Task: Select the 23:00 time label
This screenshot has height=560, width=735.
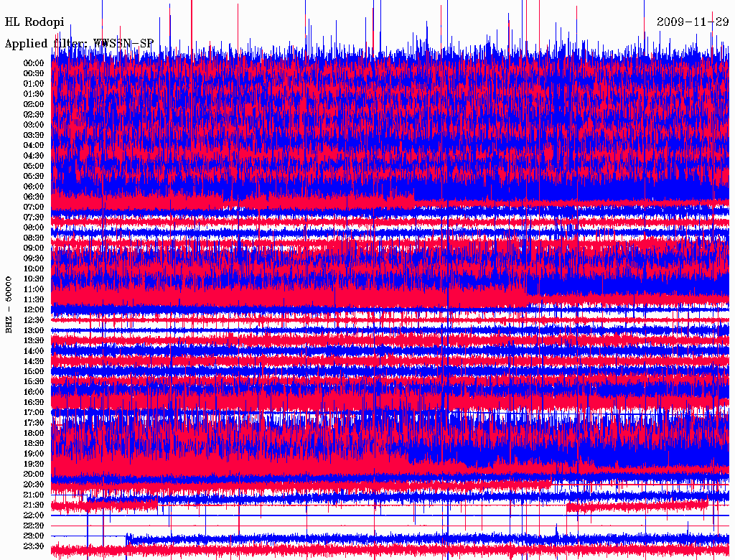Action: 34,536
